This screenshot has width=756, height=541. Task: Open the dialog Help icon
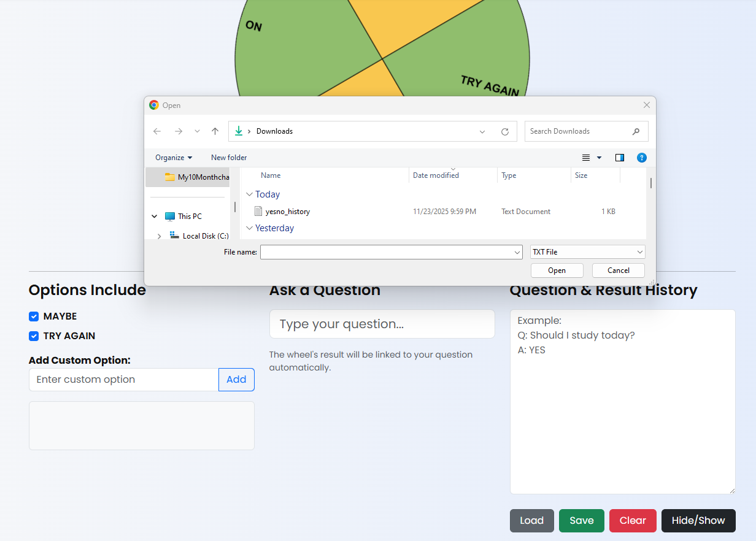pyautogui.click(x=642, y=158)
